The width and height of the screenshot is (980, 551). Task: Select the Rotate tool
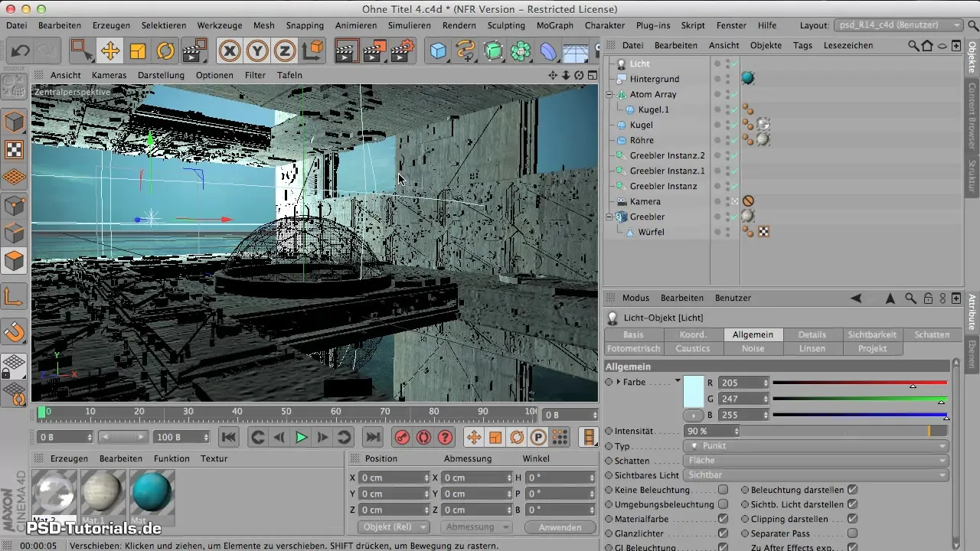pyautogui.click(x=165, y=51)
